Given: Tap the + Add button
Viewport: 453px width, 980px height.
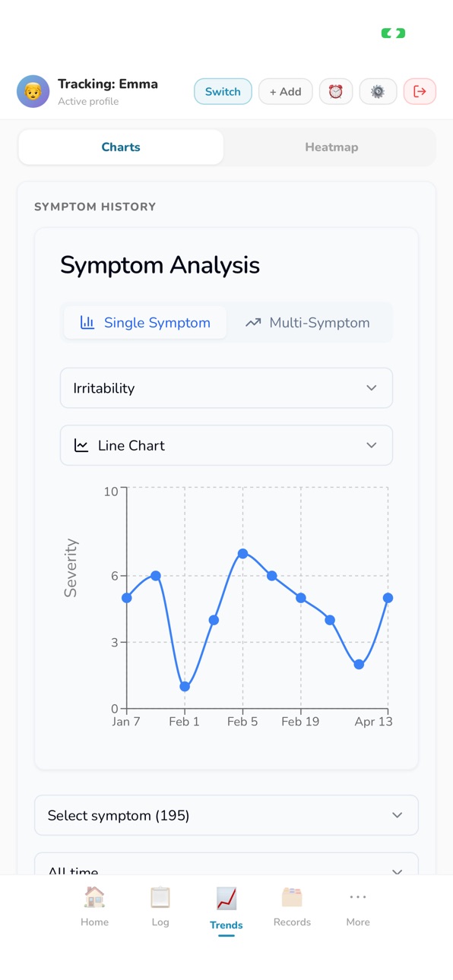Looking at the screenshot, I should [286, 91].
